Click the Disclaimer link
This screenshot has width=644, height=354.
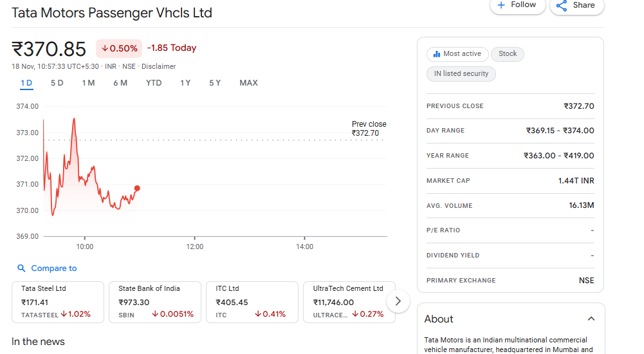(158, 66)
